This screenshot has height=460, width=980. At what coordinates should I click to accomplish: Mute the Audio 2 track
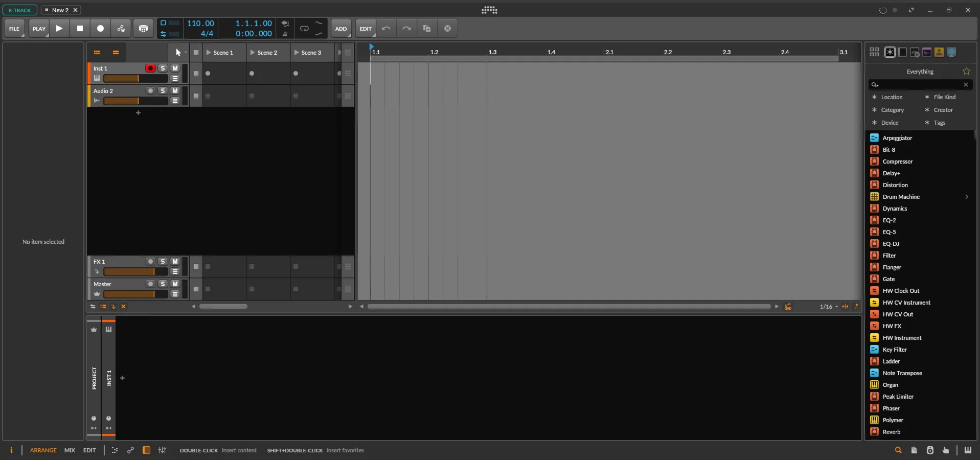(x=175, y=90)
